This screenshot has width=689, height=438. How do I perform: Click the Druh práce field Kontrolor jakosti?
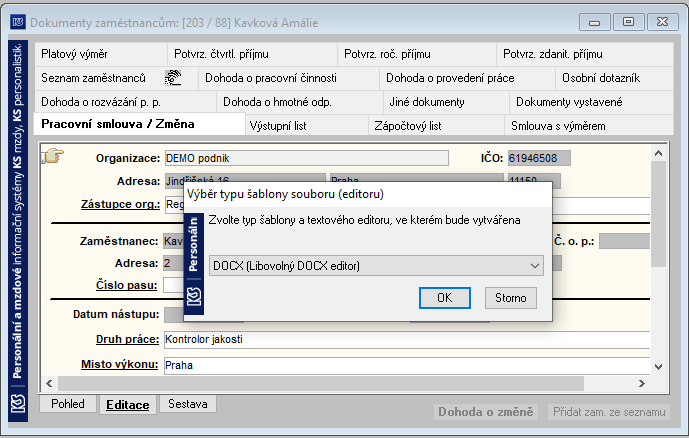point(407,340)
